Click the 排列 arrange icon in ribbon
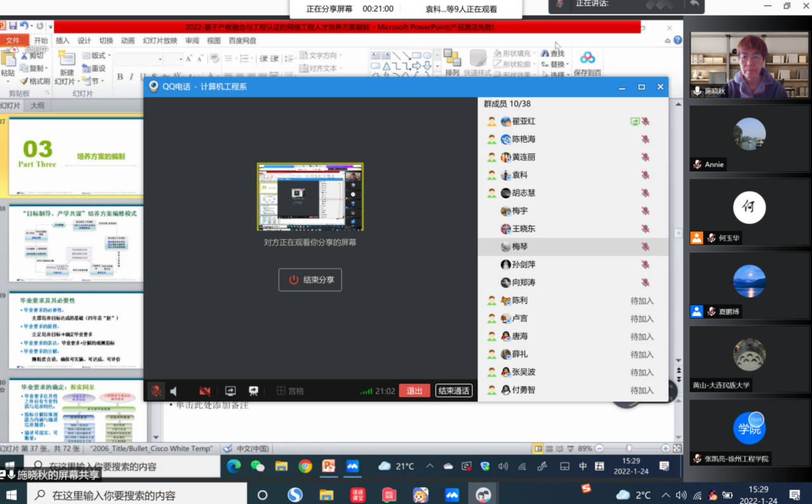812x504 pixels. click(x=452, y=58)
